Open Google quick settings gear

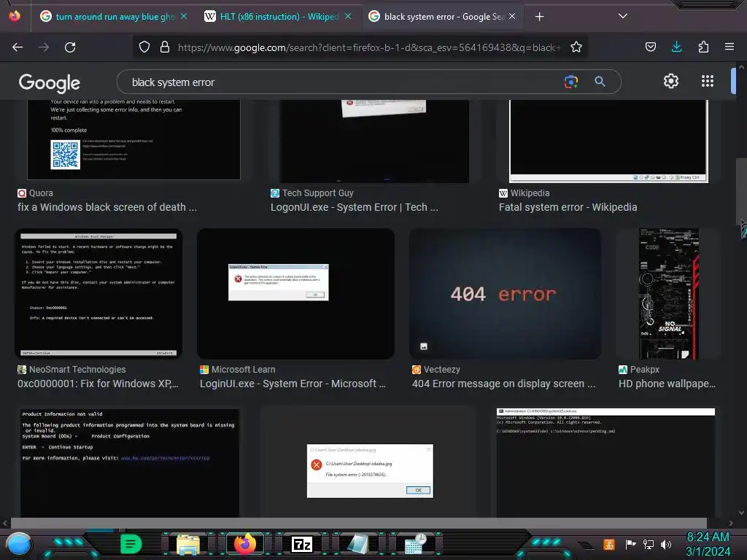(671, 81)
